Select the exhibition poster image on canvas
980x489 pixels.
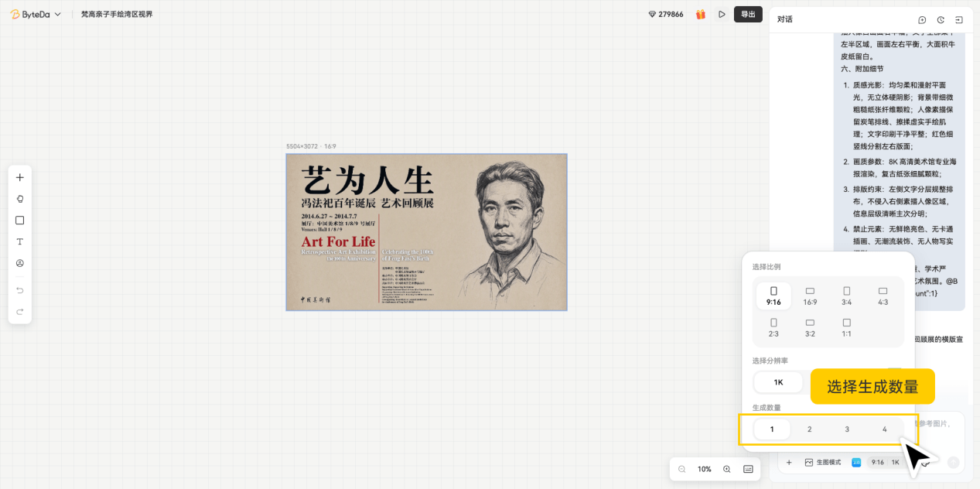(426, 232)
